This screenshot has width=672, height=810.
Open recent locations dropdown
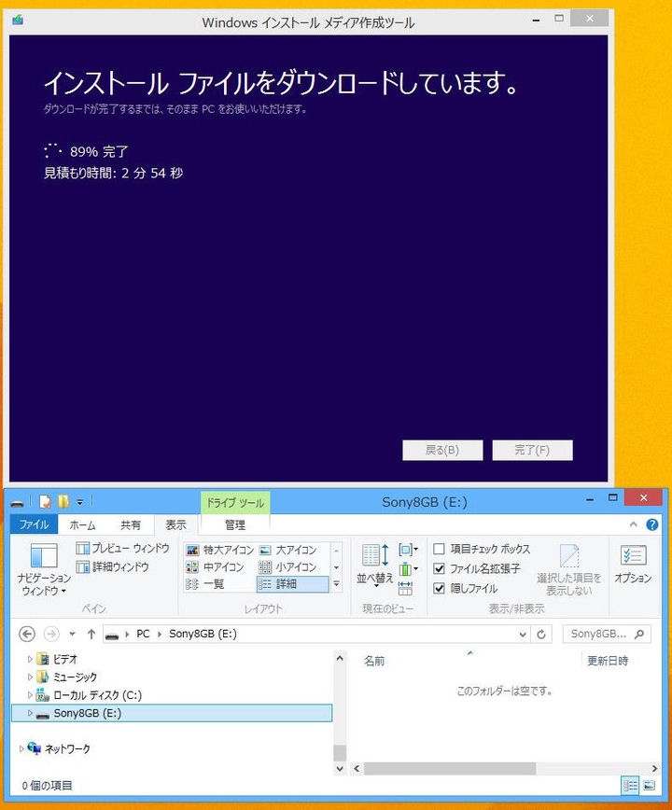click(x=72, y=634)
